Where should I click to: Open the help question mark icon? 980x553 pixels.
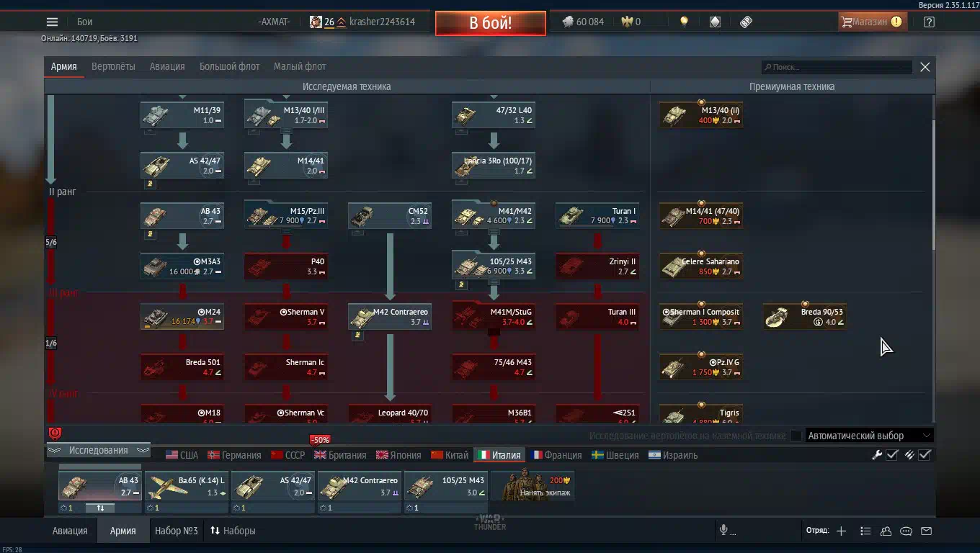pyautogui.click(x=929, y=22)
